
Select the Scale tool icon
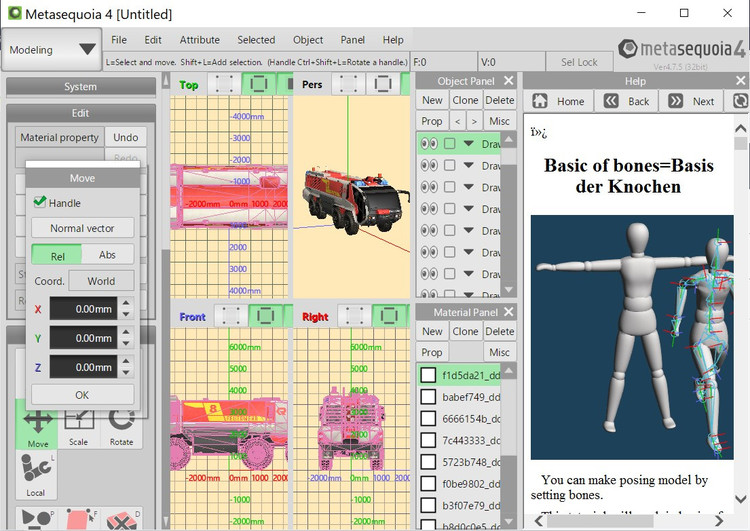pos(79,425)
